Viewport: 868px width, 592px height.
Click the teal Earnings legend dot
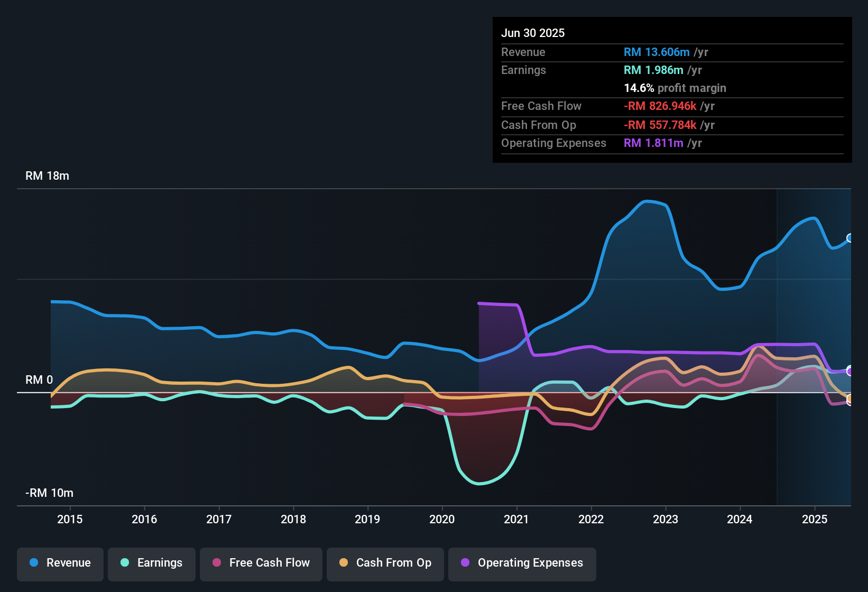click(x=125, y=562)
